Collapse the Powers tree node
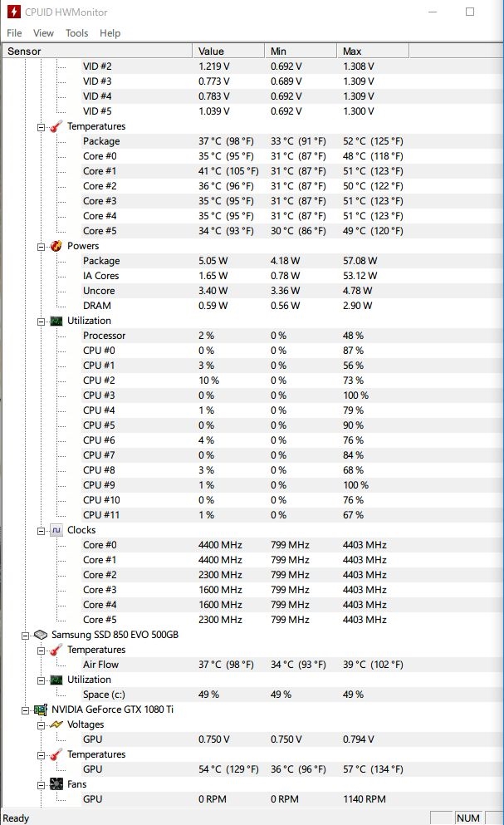The image size is (504, 825). (41, 247)
